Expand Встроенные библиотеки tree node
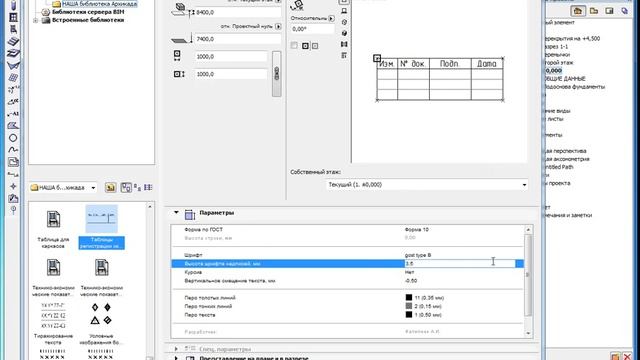 pyautogui.click(x=36, y=20)
